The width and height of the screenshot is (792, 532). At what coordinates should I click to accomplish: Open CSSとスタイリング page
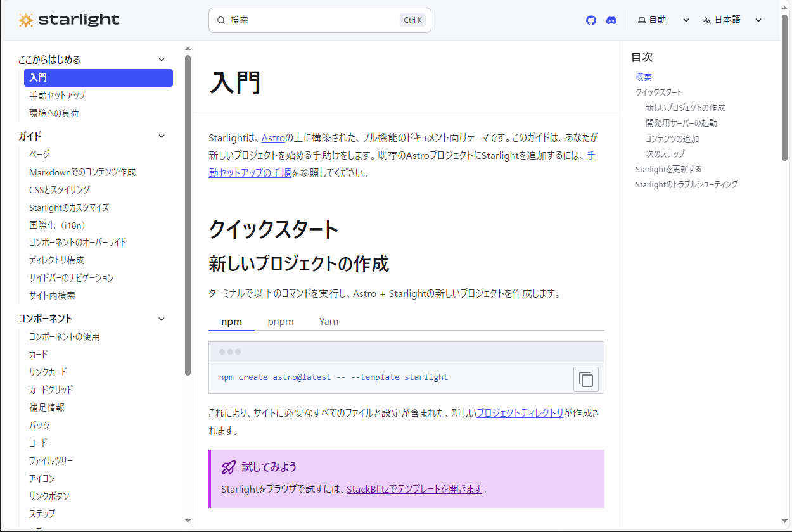coord(60,190)
